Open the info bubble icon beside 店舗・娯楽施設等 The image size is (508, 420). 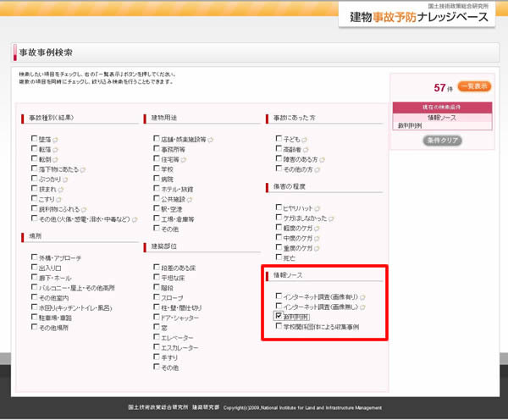click(x=210, y=140)
